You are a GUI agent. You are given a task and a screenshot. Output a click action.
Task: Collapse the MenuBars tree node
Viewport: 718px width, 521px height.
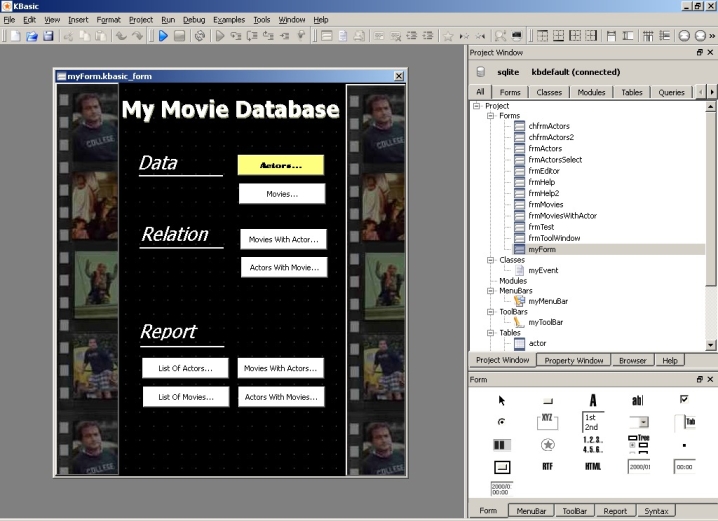tap(490, 290)
